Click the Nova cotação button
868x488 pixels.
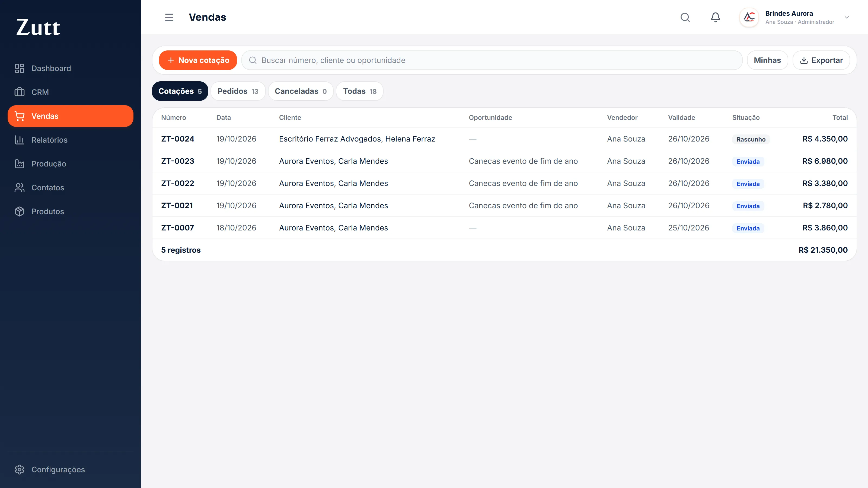pos(198,60)
